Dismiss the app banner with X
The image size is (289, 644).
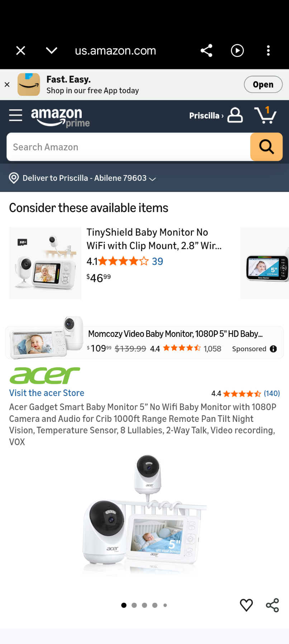tap(7, 85)
